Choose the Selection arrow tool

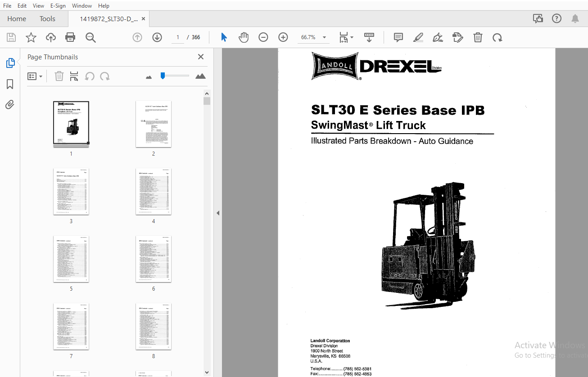click(224, 37)
